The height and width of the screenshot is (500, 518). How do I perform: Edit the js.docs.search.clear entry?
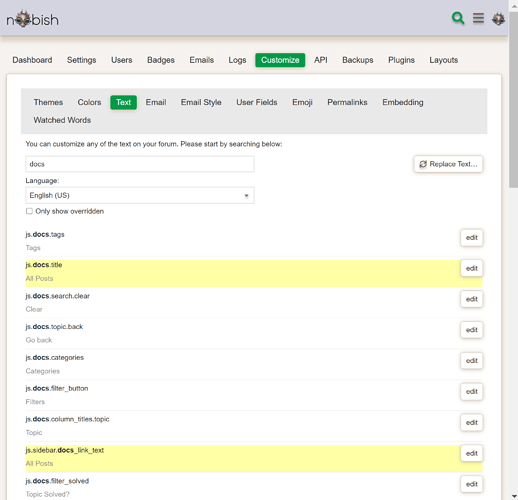coord(472,299)
